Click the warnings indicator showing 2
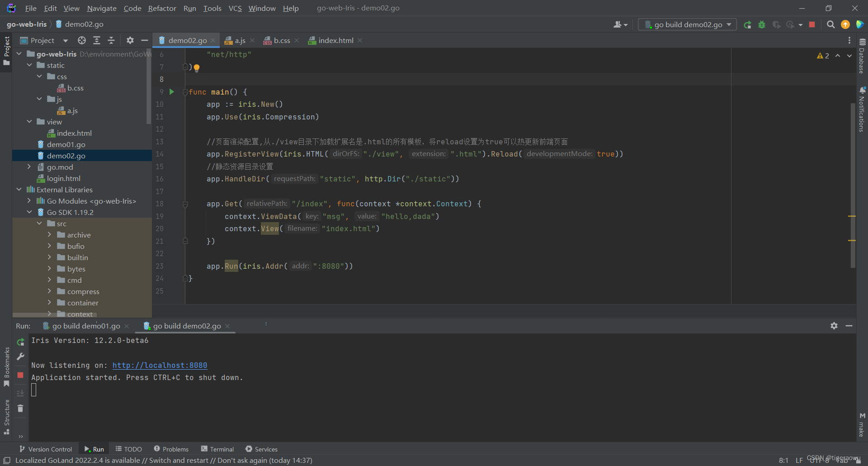Screen dimensions: 868x466 click(x=823, y=56)
